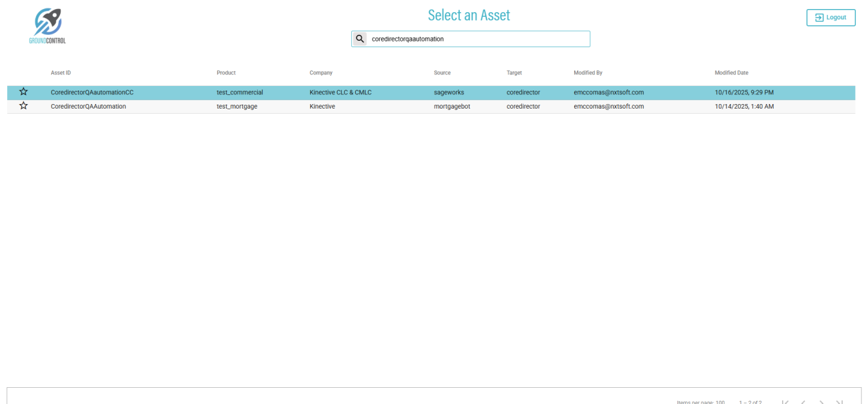Viewport: 868px width, 404px height.
Task: Click the Kinective company cell in the test_mortgage row
Action: point(322,106)
